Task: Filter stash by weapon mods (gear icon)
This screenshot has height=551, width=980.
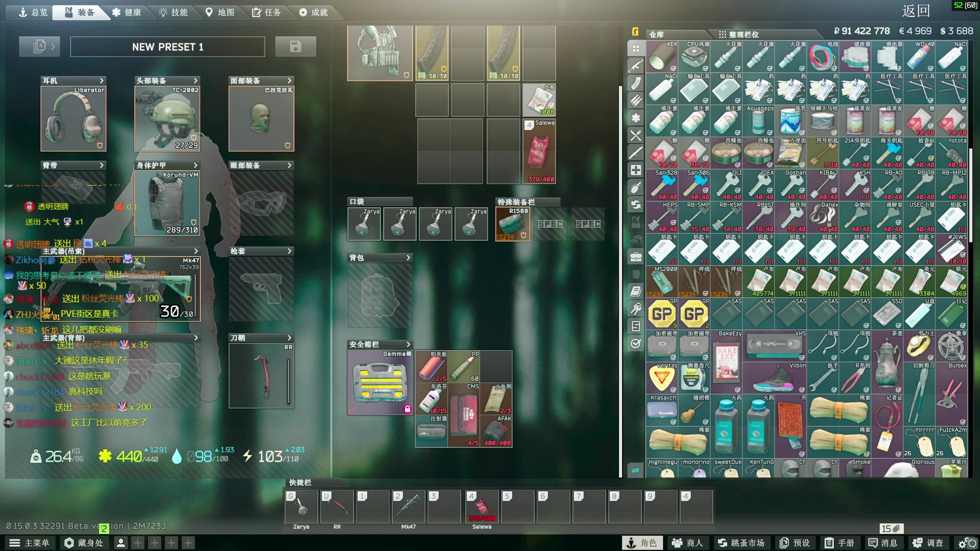Action: (x=636, y=118)
